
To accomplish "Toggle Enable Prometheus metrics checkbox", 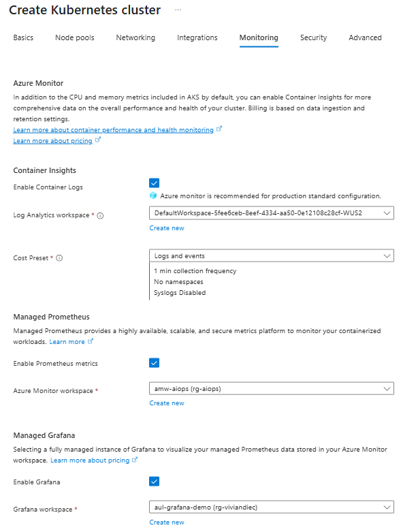I will pos(155,363).
